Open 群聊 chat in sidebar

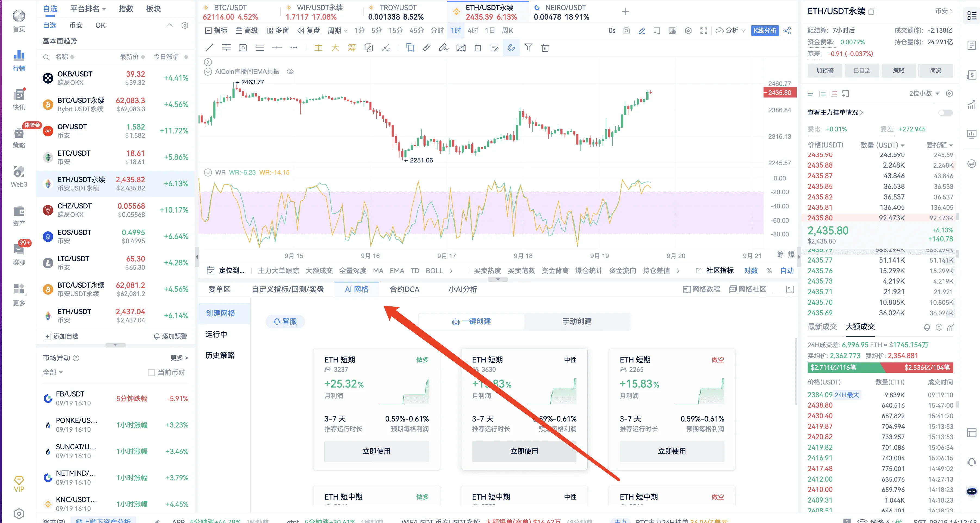[19, 254]
